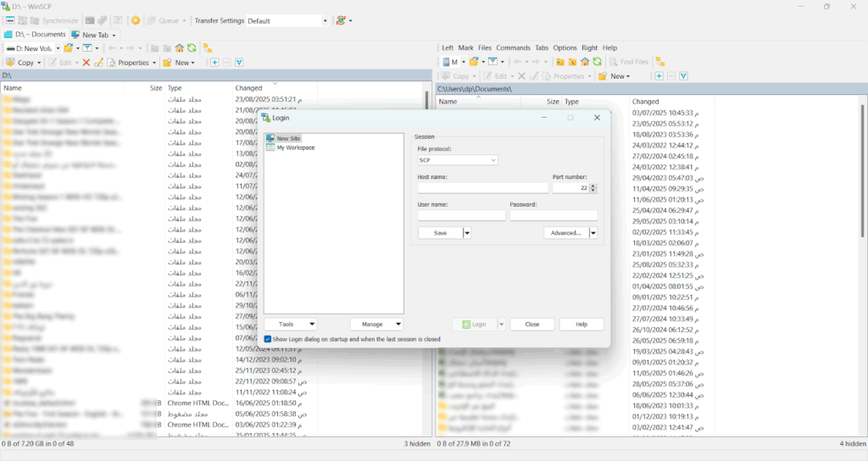This screenshot has height=461, width=868.
Task: Click the left panel home directory icon
Action: point(180,48)
